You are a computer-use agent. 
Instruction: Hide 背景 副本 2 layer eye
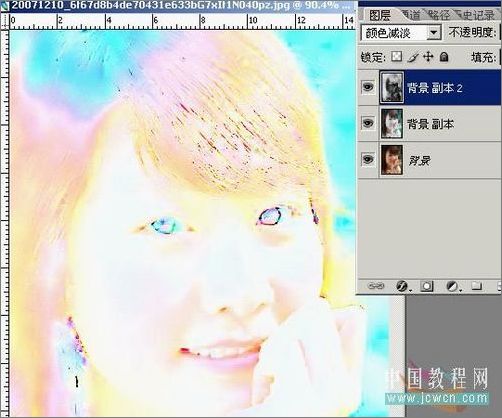[368, 87]
